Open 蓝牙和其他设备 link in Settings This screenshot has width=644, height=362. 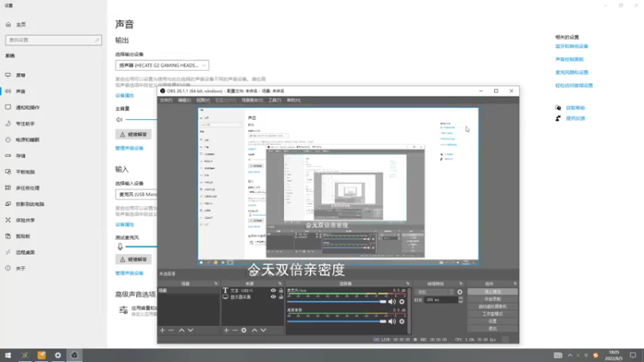tap(572, 47)
